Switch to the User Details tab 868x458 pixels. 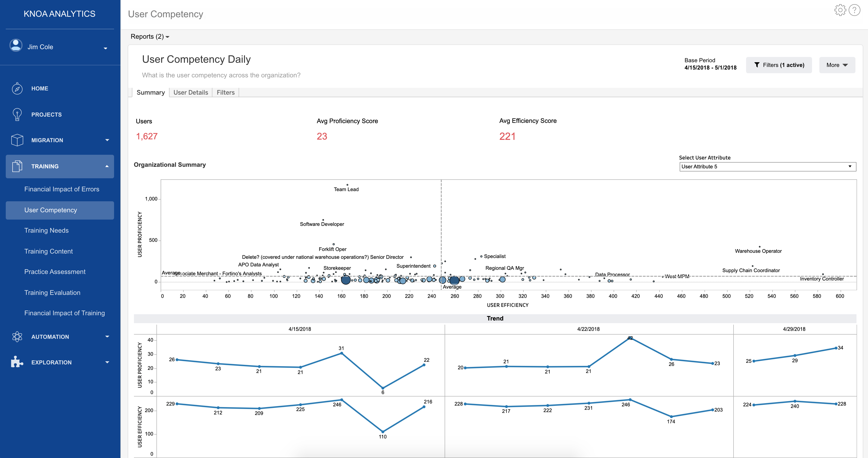pos(190,92)
